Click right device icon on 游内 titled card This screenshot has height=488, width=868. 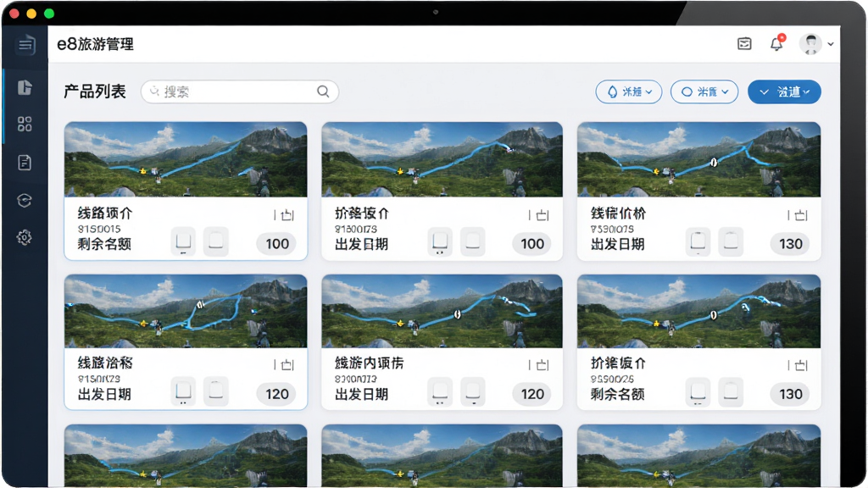(x=473, y=391)
